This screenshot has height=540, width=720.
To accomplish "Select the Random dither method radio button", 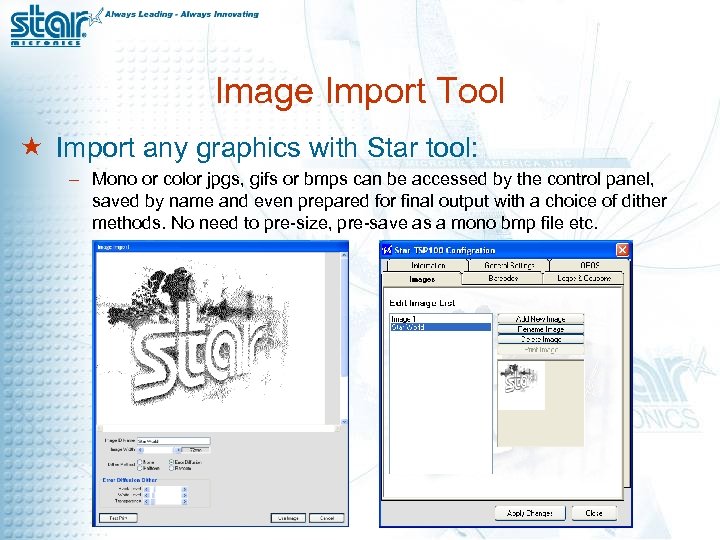I will pyautogui.click(x=171, y=468).
